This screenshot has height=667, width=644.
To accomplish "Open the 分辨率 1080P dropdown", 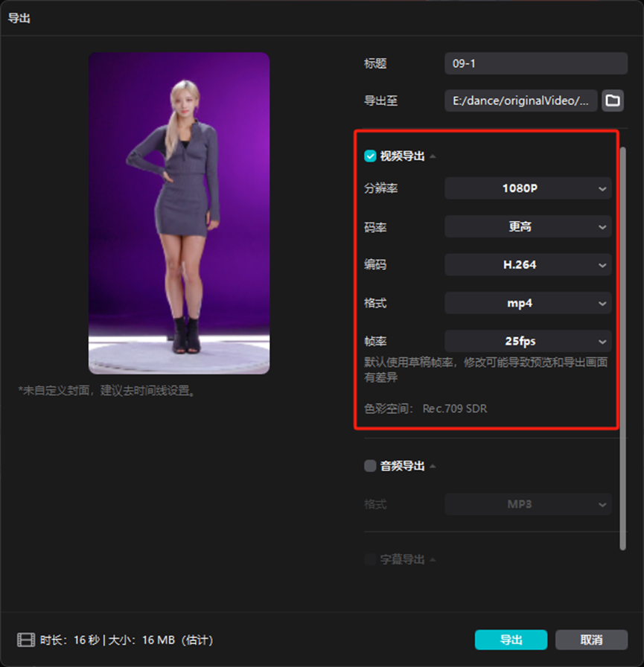I will 528,188.
